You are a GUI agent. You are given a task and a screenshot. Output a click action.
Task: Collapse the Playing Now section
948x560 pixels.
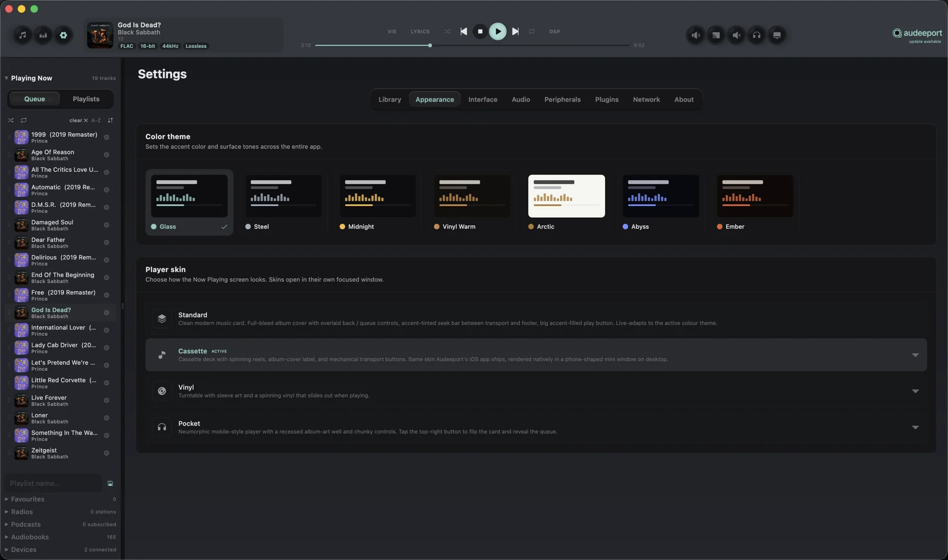(x=7, y=78)
